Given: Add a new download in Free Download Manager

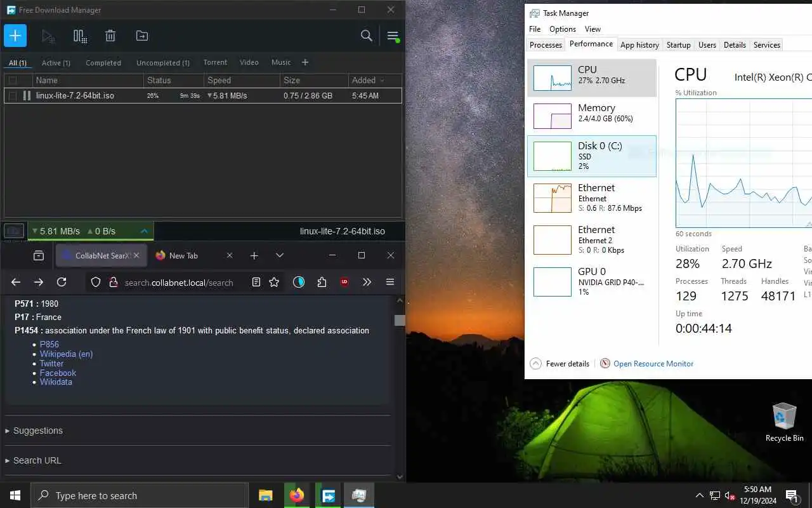Looking at the screenshot, I should click(x=15, y=36).
